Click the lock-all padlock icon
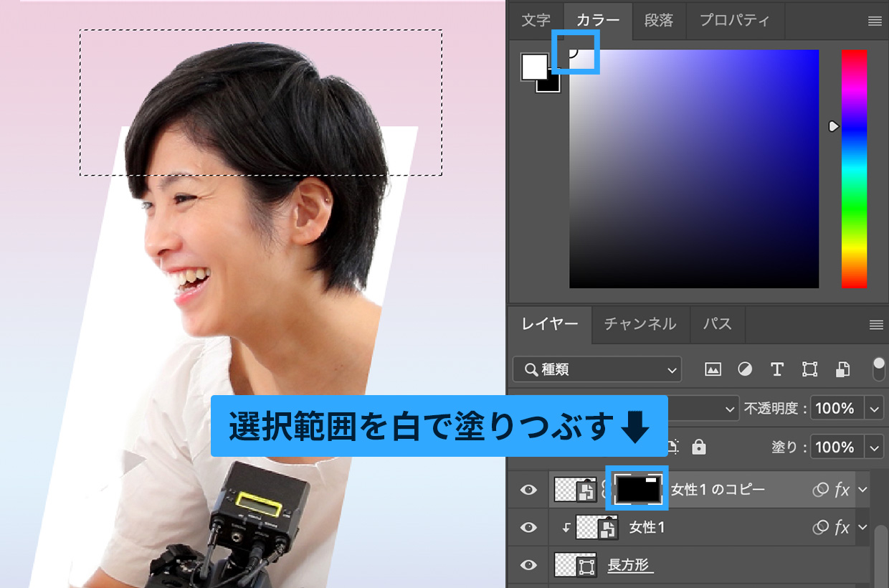 (698, 447)
